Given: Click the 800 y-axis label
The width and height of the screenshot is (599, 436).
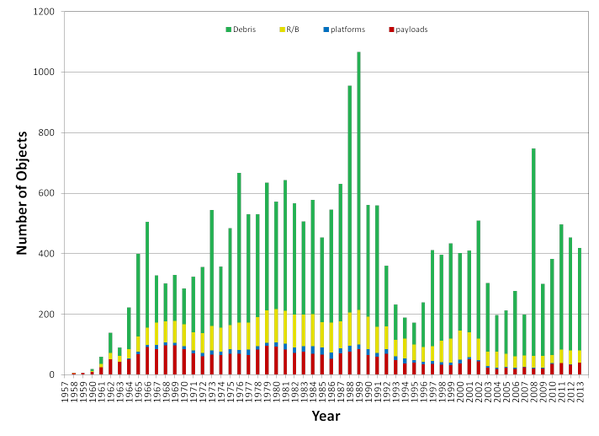Looking at the screenshot, I should (47, 133).
